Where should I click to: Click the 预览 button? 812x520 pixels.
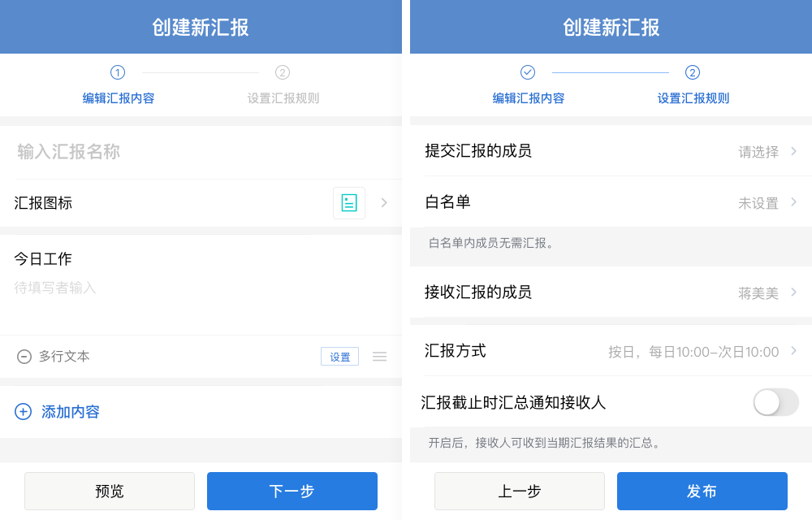pyautogui.click(x=110, y=491)
